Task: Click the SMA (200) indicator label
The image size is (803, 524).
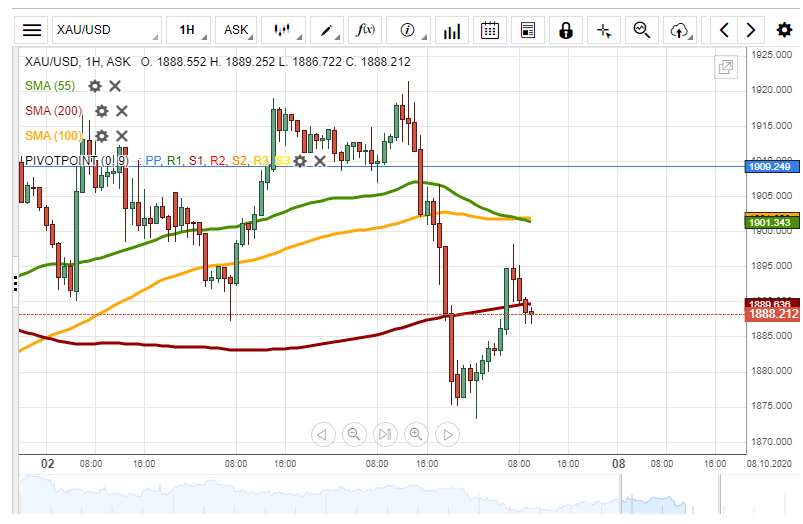Action: tap(54, 111)
